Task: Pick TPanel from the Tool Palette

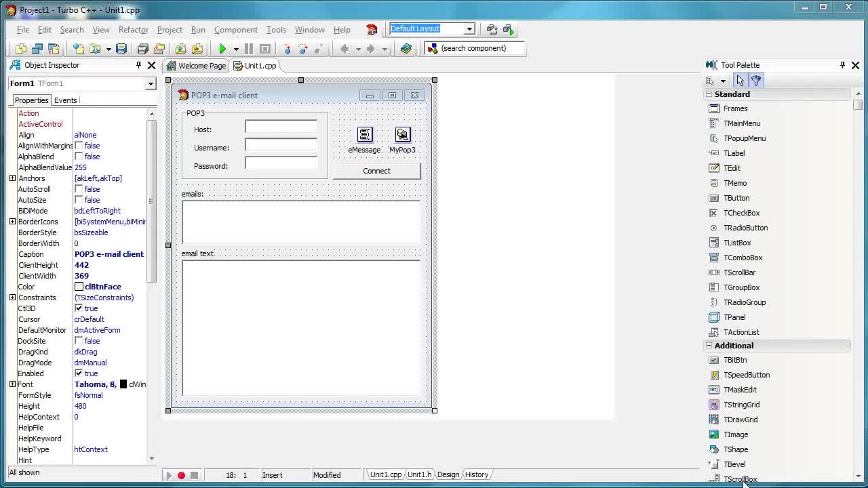Action: (x=727, y=317)
